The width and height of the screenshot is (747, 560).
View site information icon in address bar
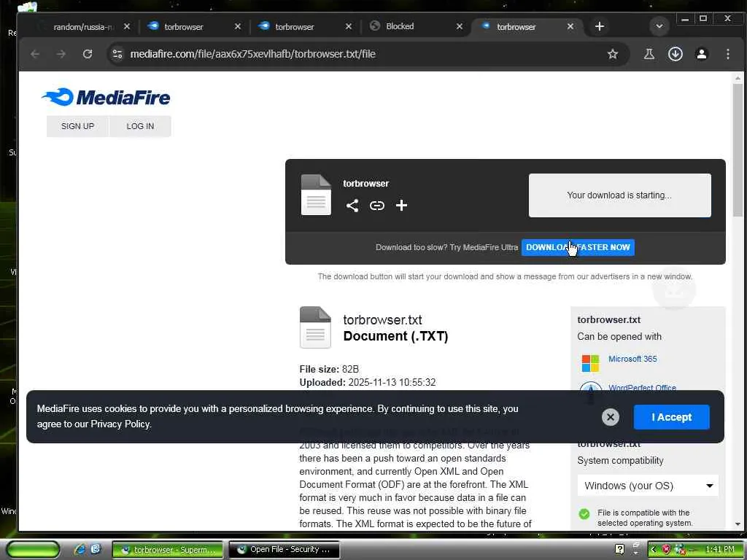[x=117, y=54]
